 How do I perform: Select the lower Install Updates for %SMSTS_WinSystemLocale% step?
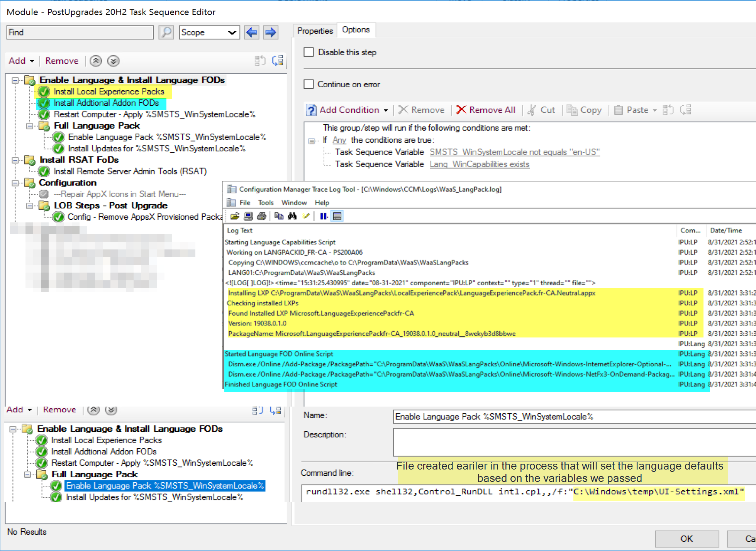154,497
